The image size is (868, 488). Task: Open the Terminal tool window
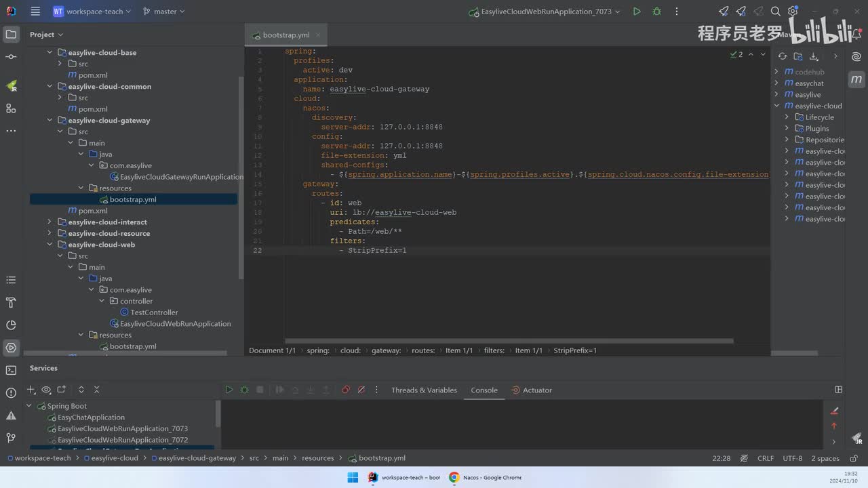pos(11,370)
